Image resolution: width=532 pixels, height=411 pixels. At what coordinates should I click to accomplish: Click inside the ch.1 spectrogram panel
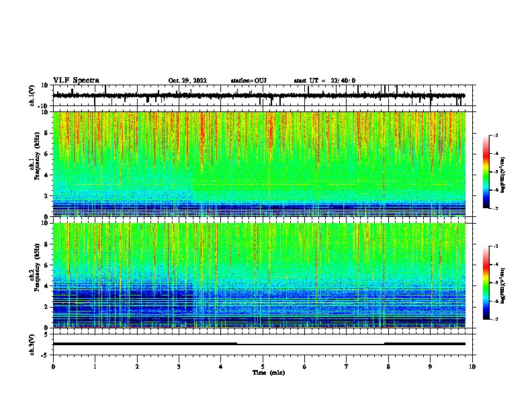[259, 164]
